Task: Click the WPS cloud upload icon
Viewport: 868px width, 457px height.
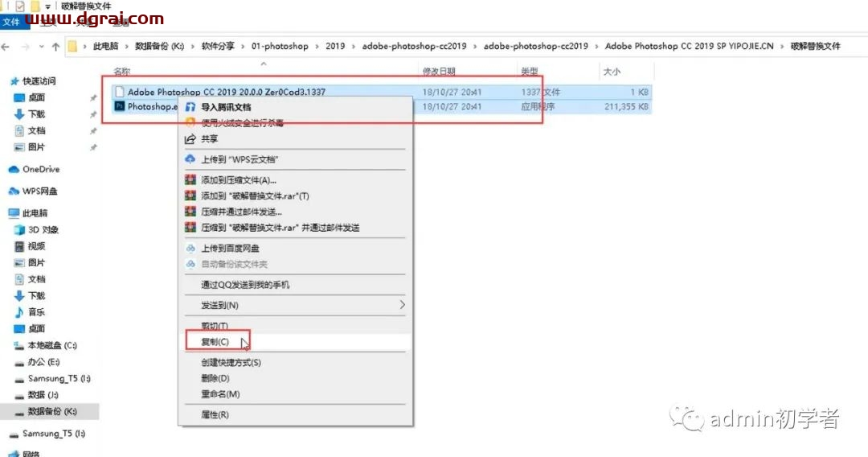Action: (x=190, y=159)
